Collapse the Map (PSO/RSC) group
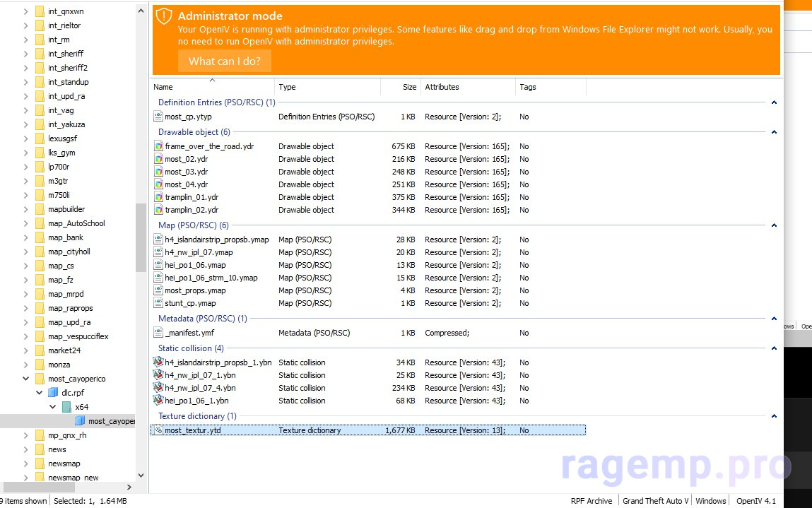812x508 pixels. tap(774, 225)
